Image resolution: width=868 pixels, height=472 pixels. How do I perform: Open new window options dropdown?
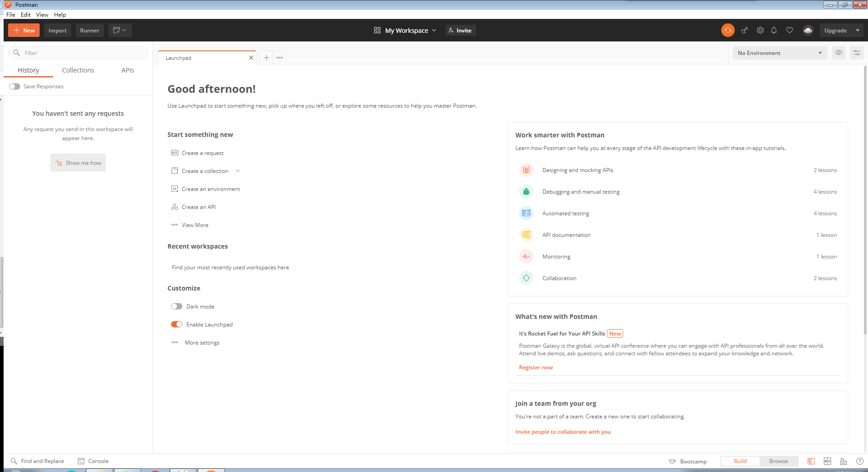pyautogui.click(x=120, y=30)
